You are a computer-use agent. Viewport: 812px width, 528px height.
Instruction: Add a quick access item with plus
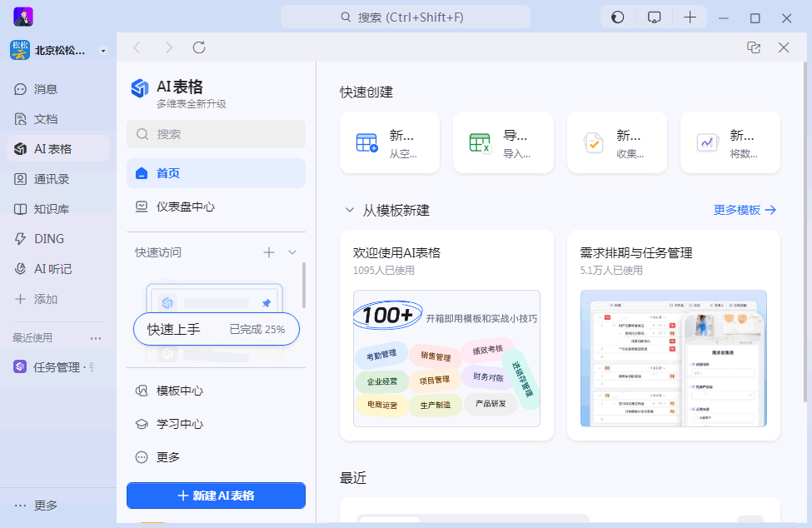click(269, 252)
